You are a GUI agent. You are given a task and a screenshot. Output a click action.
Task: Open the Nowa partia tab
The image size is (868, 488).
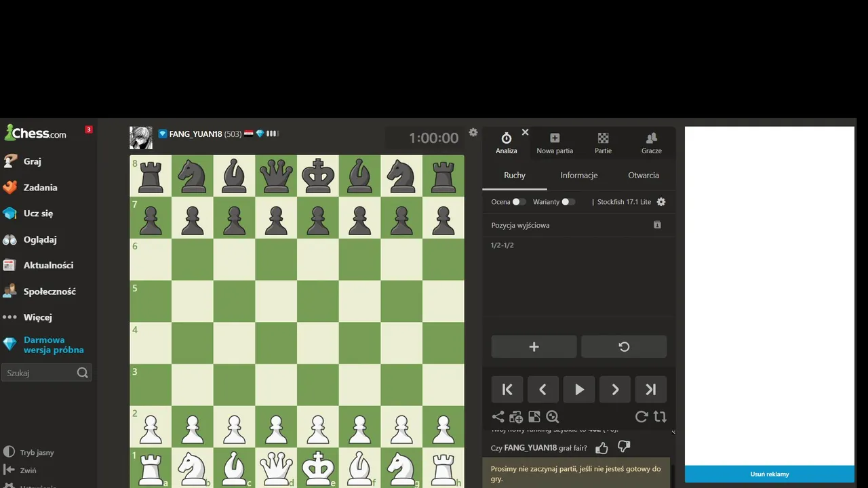555,144
